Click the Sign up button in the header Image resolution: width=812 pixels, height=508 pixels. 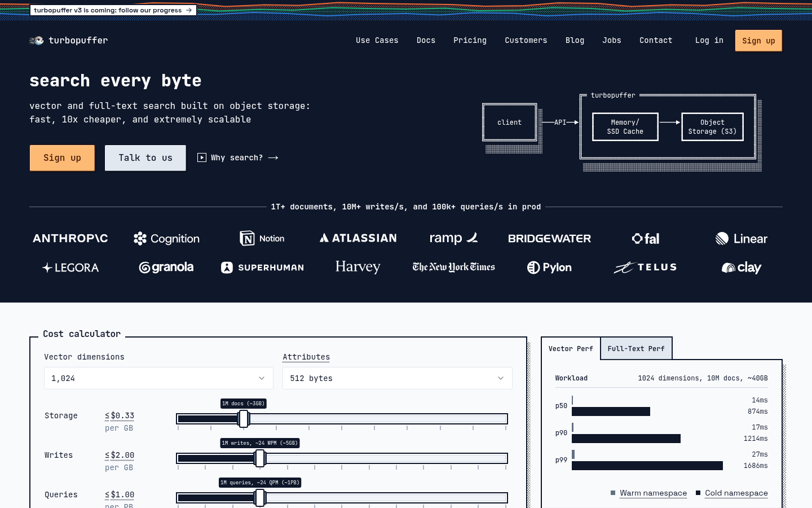tap(758, 41)
